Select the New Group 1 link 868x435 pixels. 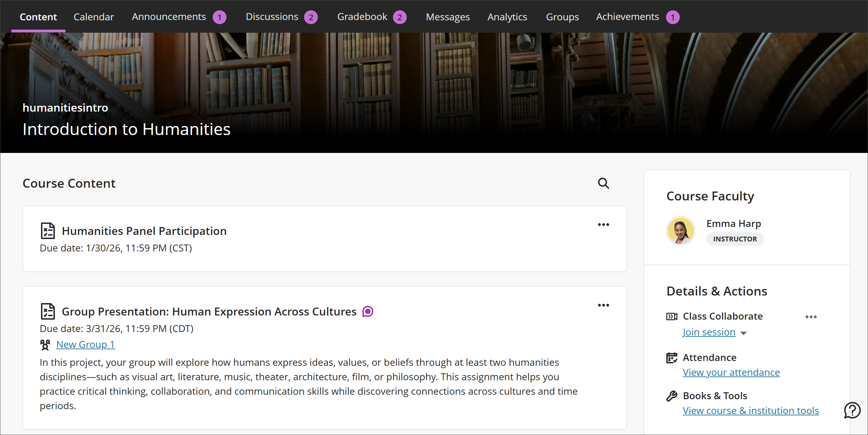tap(85, 344)
